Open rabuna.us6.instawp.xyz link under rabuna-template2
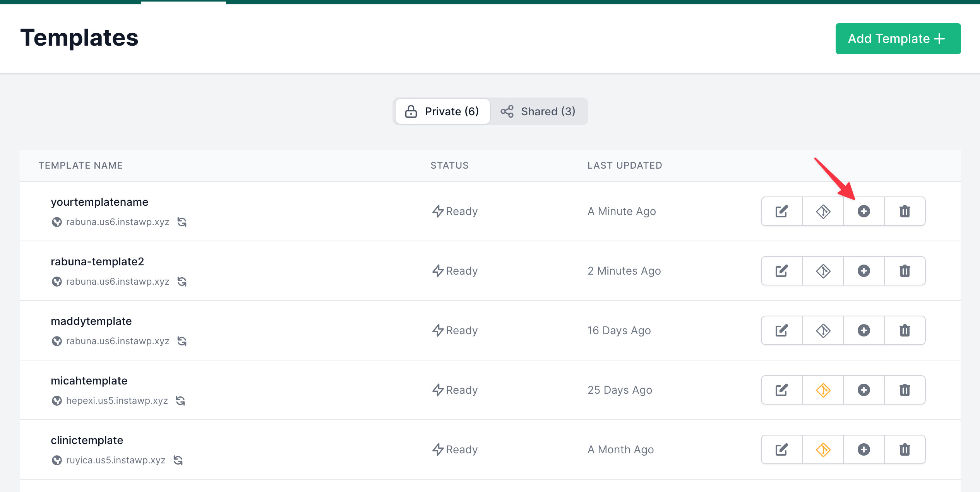The image size is (980, 492). [118, 282]
